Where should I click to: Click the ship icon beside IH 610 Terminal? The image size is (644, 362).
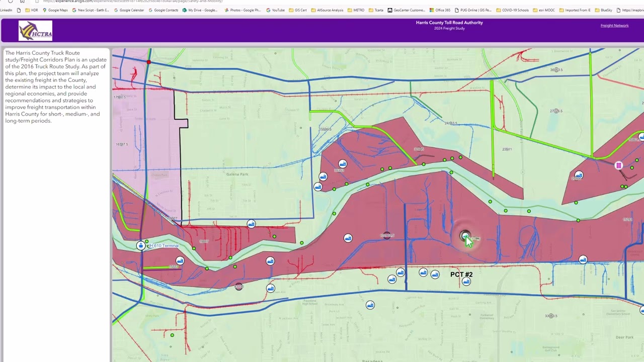pos(141,246)
